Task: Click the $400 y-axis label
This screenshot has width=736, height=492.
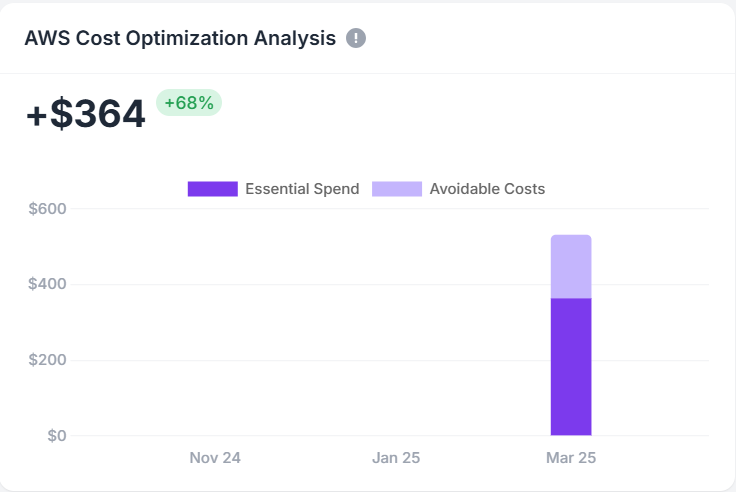Action: coord(47,284)
